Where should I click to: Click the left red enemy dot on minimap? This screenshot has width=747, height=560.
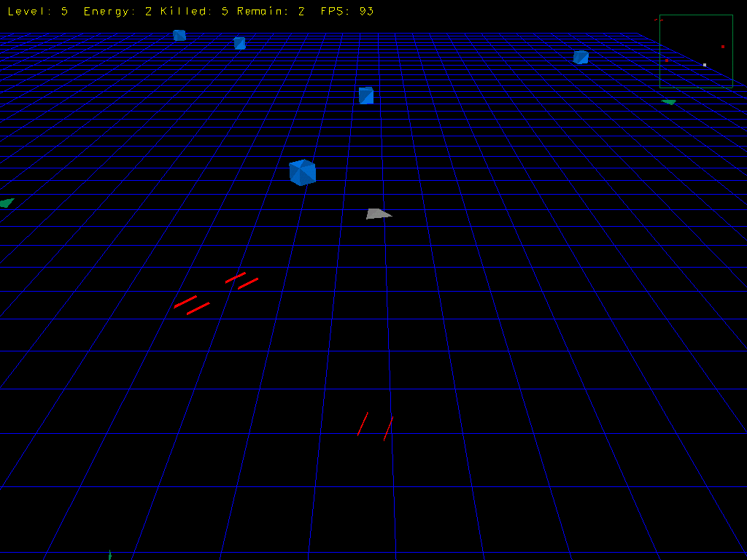point(667,61)
